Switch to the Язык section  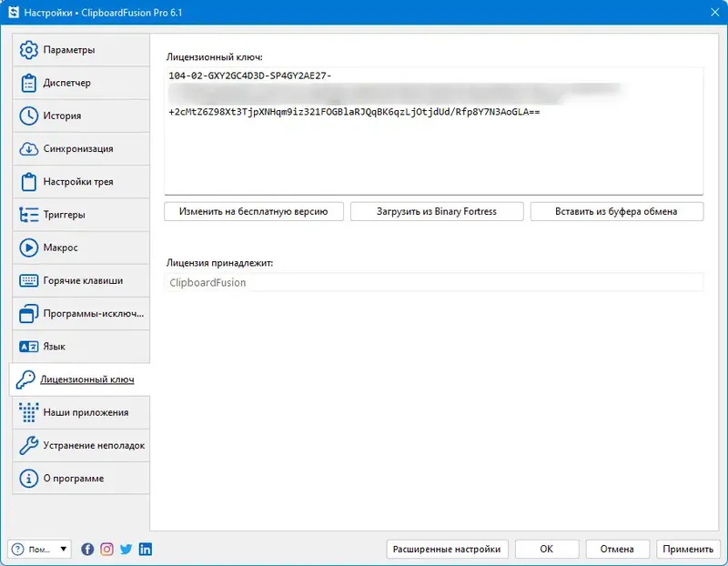[x=81, y=347]
